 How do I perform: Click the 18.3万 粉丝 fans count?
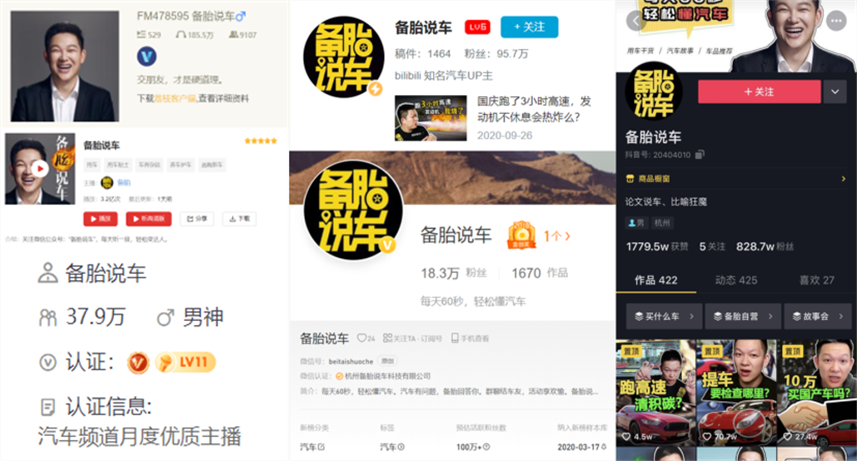453,273
